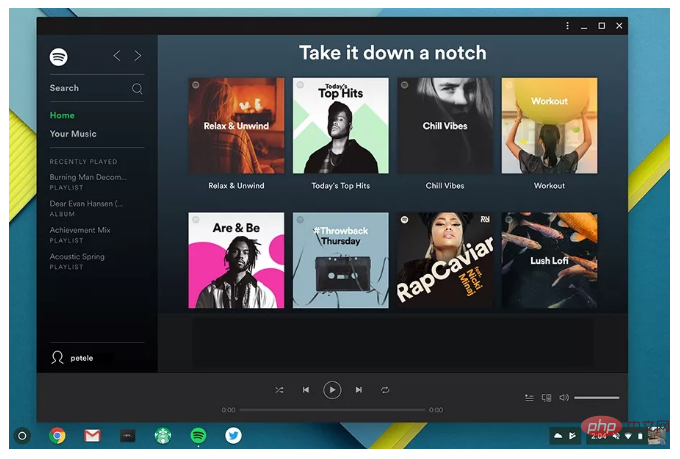Click the Search field in the sidebar
Viewport: 680px width, 459px height.
click(97, 88)
